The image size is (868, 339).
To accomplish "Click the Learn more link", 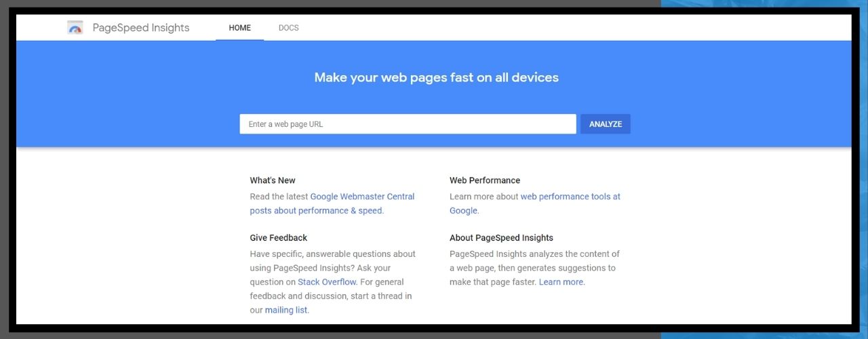I will pos(561,282).
